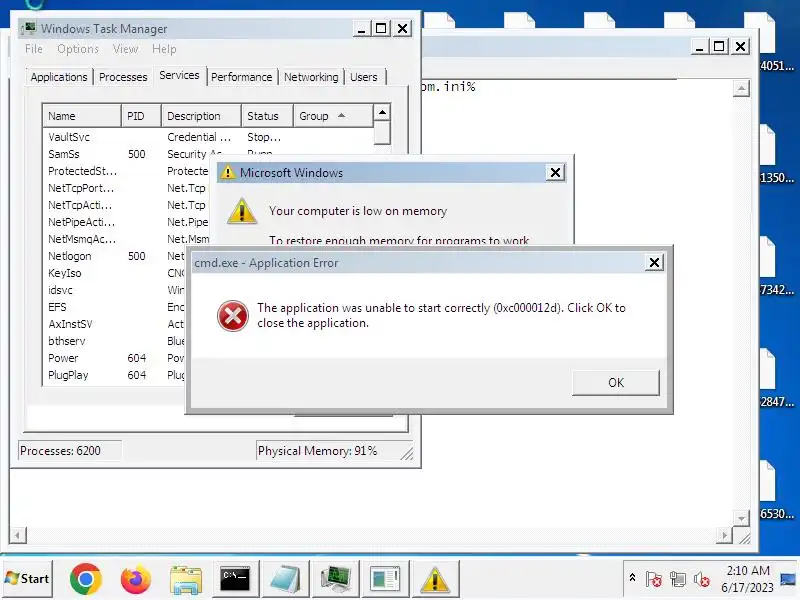The width and height of the screenshot is (800, 600).
Task: Close the Microsoft Windows low memory dialog
Action: pos(556,173)
